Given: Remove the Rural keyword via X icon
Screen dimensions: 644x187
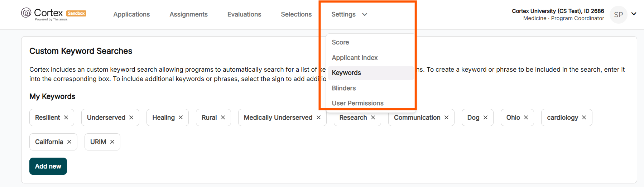Looking at the screenshot, I should pyautogui.click(x=223, y=118).
